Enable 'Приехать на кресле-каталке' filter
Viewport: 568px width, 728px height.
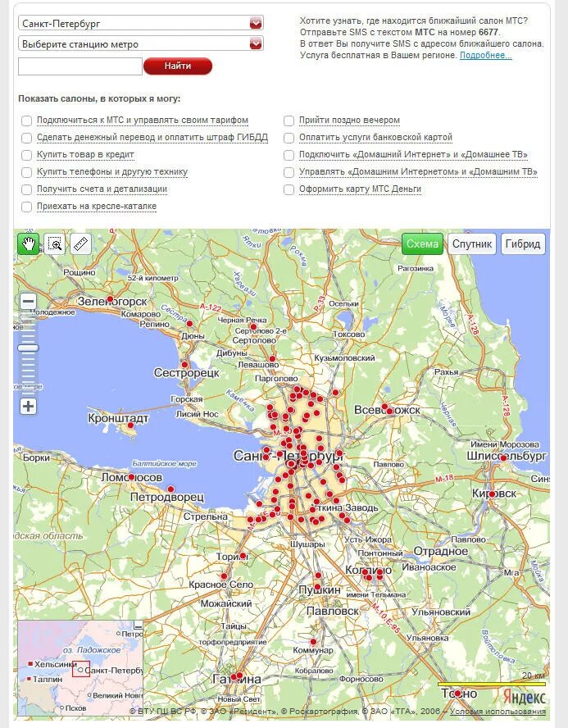pyautogui.click(x=26, y=207)
